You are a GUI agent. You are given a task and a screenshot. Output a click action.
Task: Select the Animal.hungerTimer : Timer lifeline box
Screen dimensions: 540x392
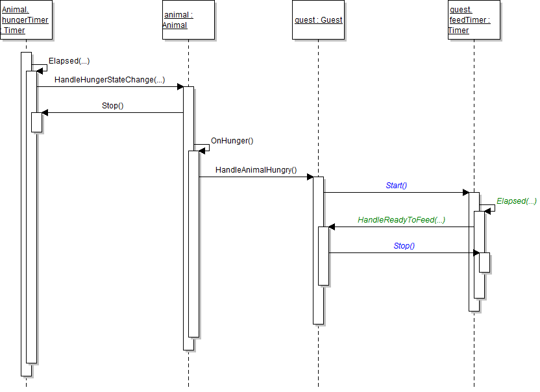26,20
